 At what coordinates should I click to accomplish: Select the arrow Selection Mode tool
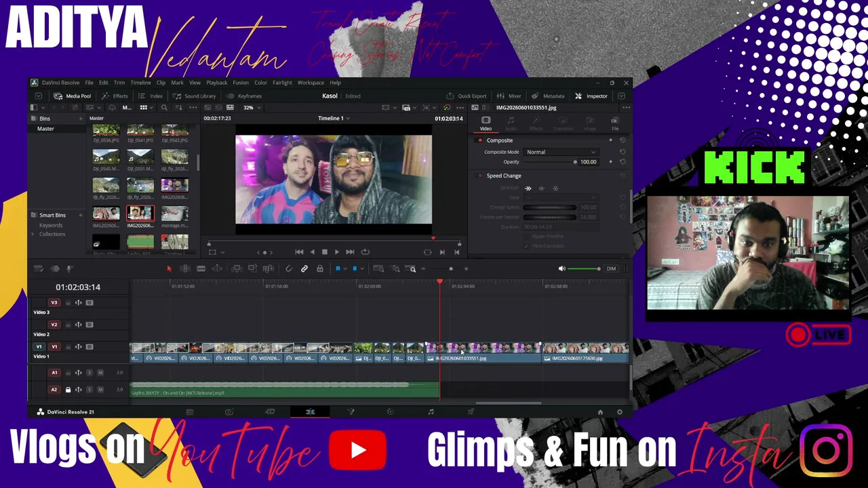pyautogui.click(x=170, y=269)
